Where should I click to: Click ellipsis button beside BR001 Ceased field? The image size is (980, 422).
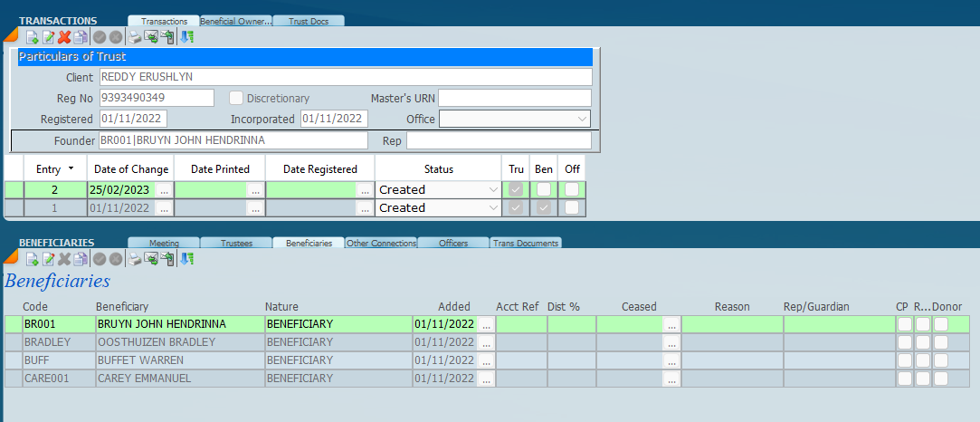point(671,324)
